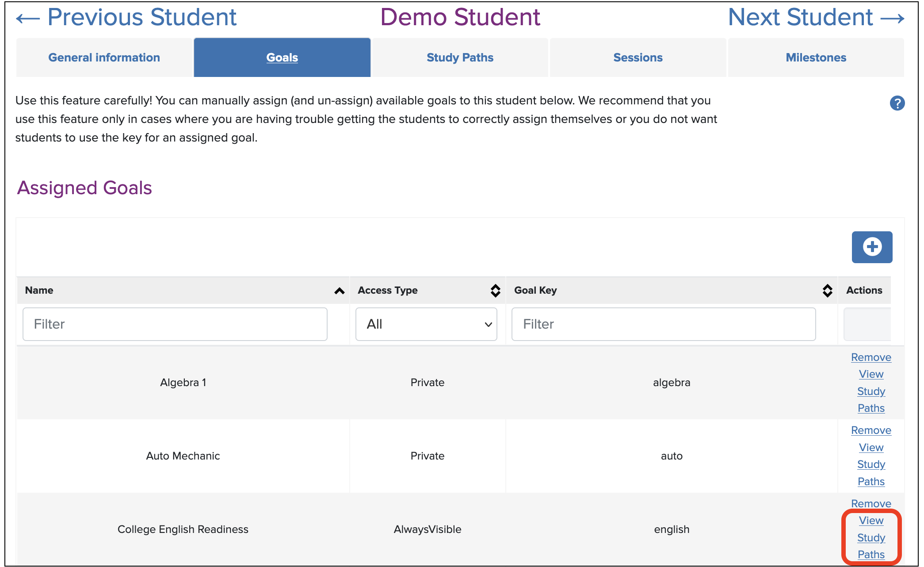Go to Previous Student
Viewport: 924px width, 567px height.
126,17
